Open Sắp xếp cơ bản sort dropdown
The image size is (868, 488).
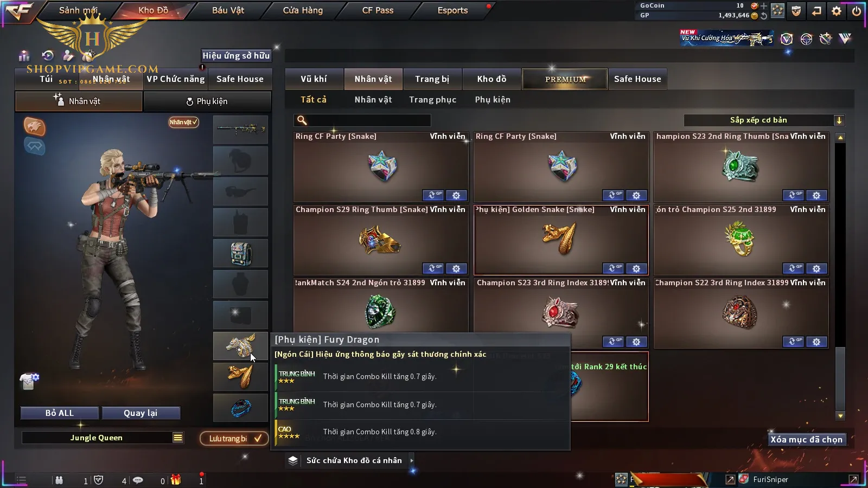coord(839,120)
